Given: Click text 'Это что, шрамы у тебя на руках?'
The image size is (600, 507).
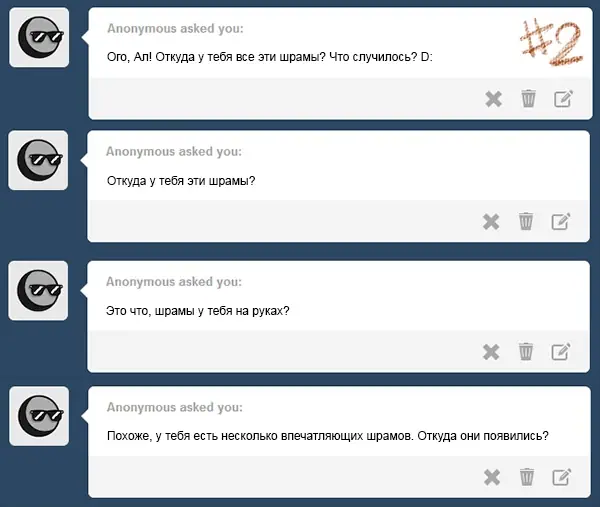Looking at the screenshot, I should [x=197, y=311].
